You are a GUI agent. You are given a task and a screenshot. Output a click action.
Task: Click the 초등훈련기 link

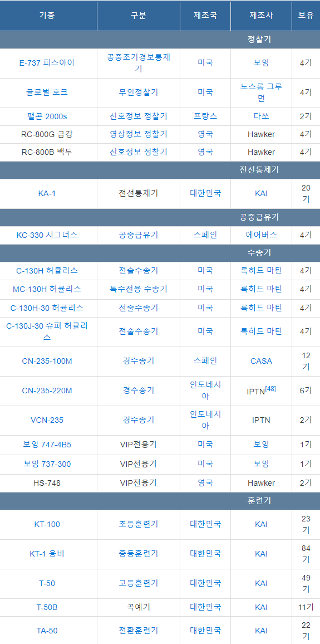(x=138, y=524)
